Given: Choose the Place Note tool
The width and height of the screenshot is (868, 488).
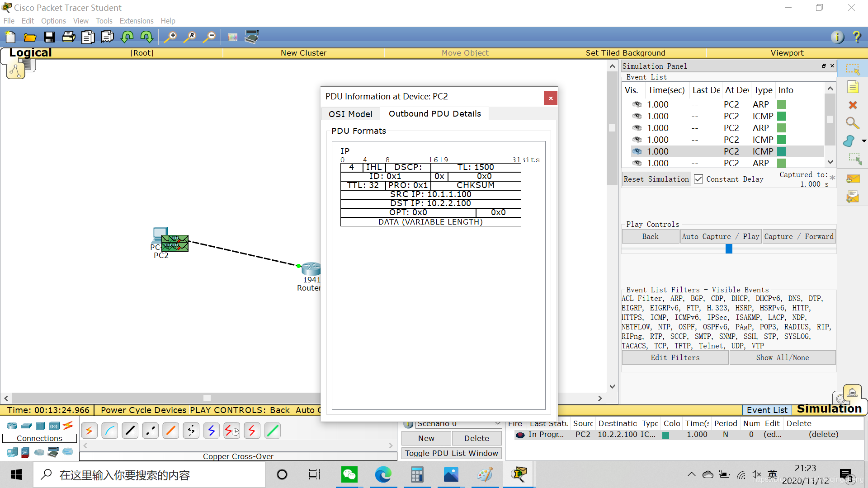Looking at the screenshot, I should [x=853, y=87].
